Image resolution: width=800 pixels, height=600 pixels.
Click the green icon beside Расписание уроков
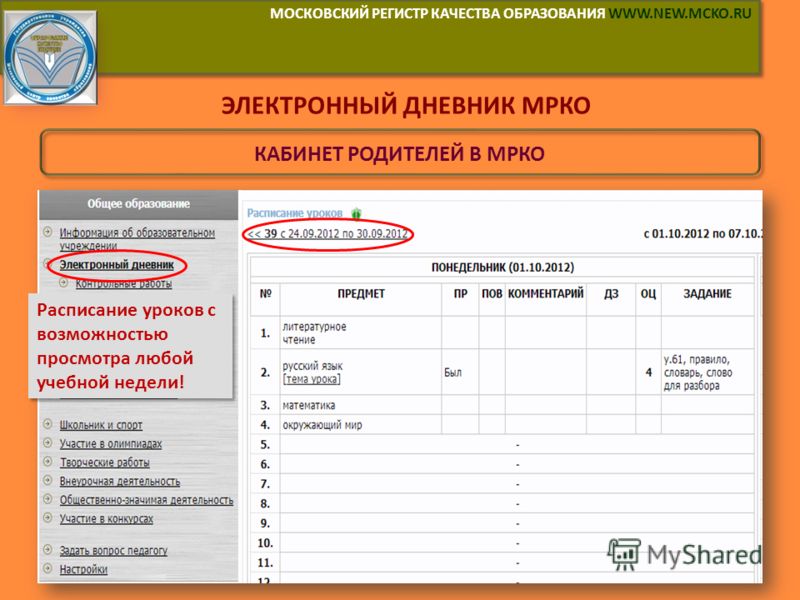coord(356,213)
